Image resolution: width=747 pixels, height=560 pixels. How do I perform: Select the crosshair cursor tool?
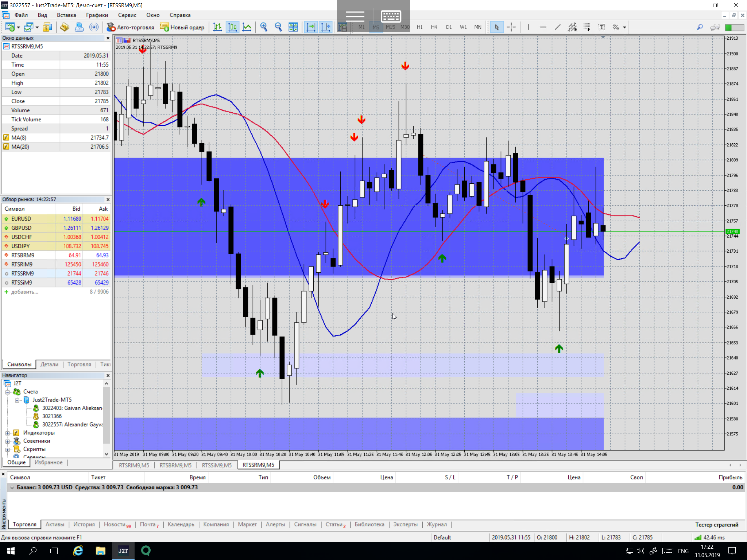click(511, 27)
